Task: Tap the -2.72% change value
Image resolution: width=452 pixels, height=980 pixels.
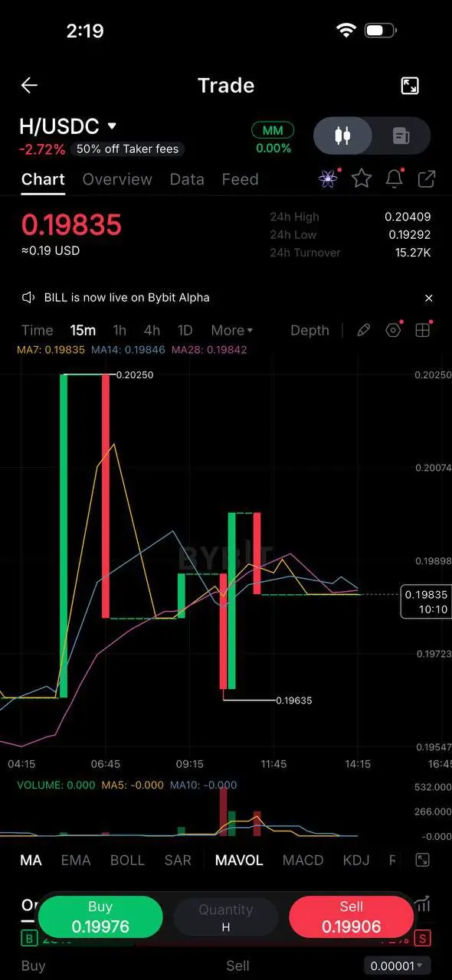Action: (42, 149)
